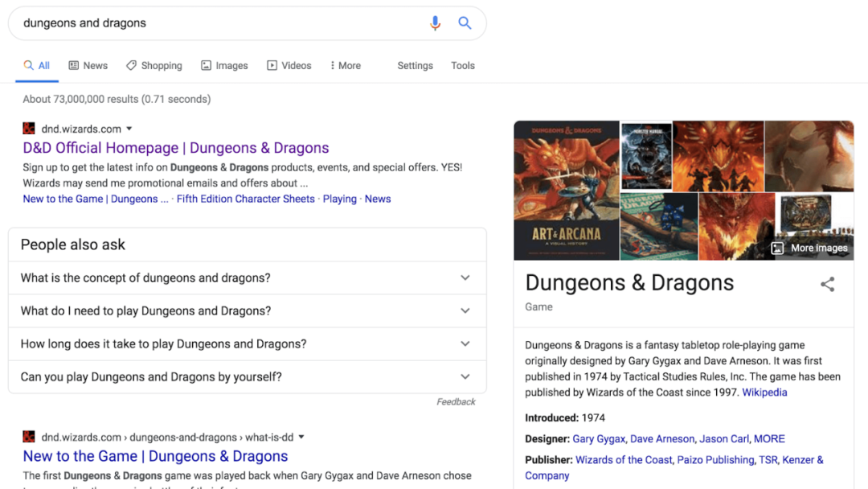Image resolution: width=868 pixels, height=489 pixels.
Task: Open the D&D Official Homepage result link
Action: [176, 148]
